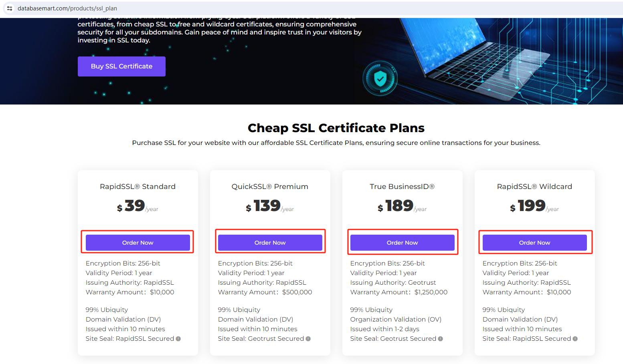Click info icon beside RapidSSL Wildcard site seal

pyautogui.click(x=575, y=339)
